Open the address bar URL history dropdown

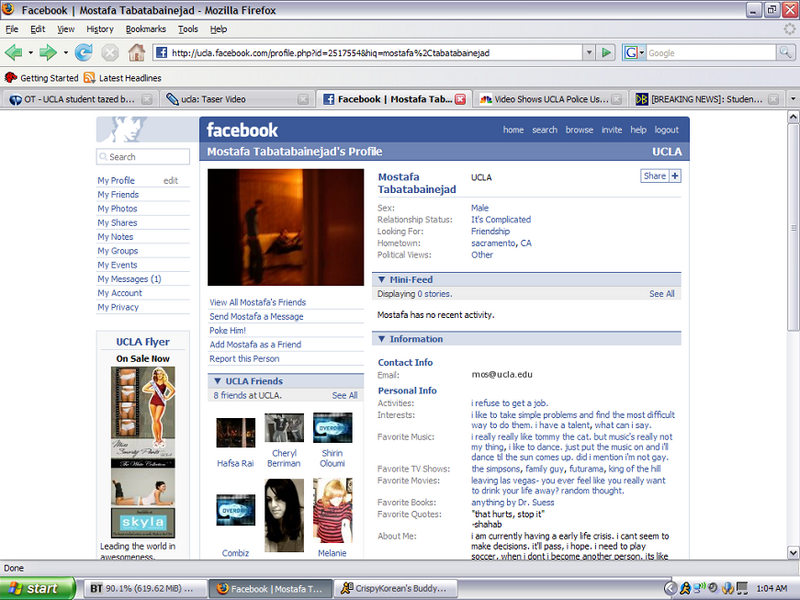tap(589, 53)
